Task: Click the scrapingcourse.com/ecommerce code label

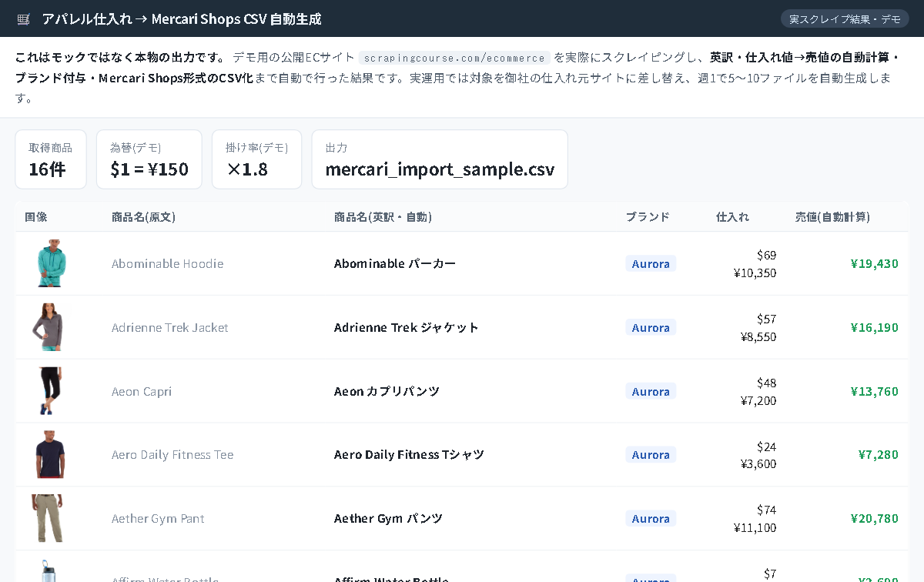Action: coord(454,58)
